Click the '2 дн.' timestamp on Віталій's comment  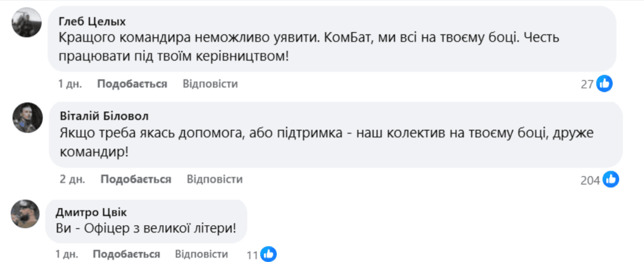[x=72, y=180]
